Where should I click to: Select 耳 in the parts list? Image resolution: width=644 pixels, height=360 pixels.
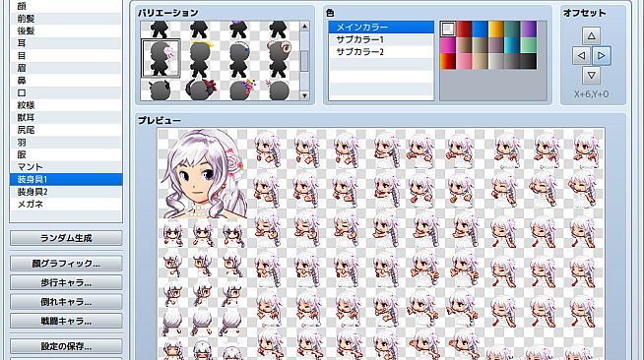[66, 43]
